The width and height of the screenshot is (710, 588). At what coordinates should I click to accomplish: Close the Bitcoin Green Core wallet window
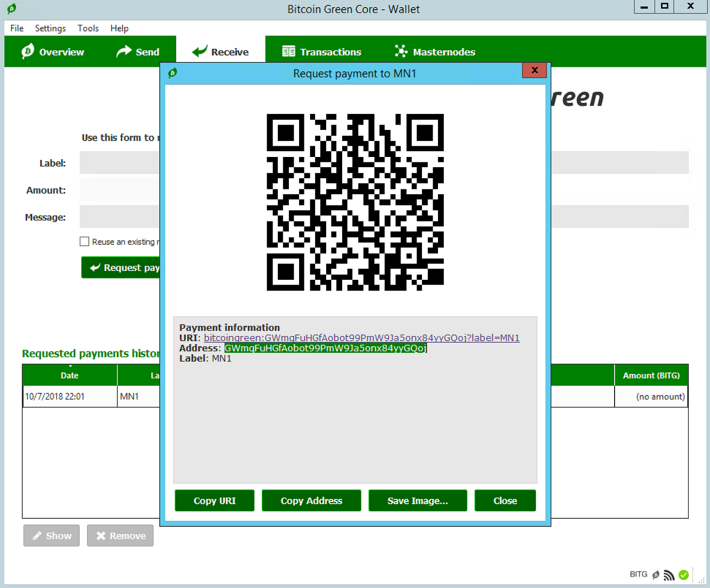tap(690, 7)
